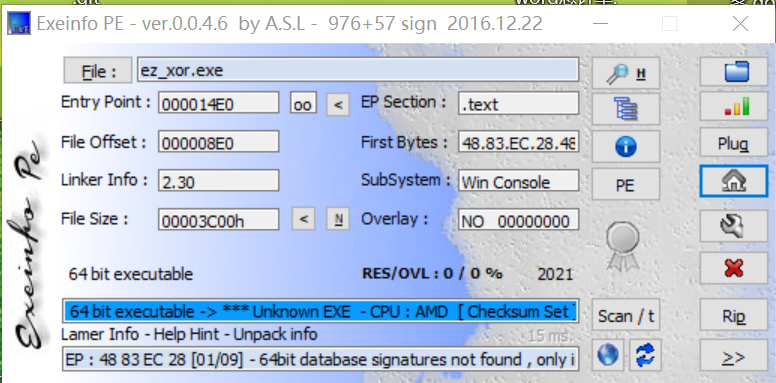The height and width of the screenshot is (383, 776).
Task: Click the File button
Action: tap(97, 70)
